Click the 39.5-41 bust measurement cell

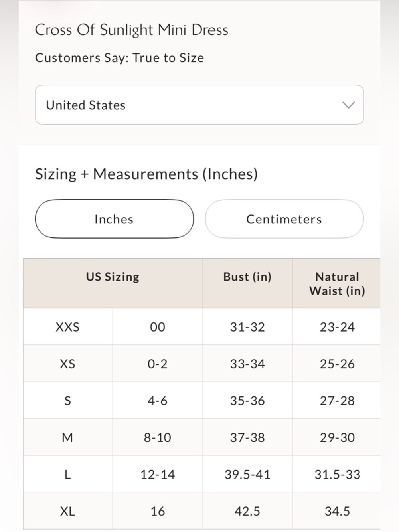point(247,474)
